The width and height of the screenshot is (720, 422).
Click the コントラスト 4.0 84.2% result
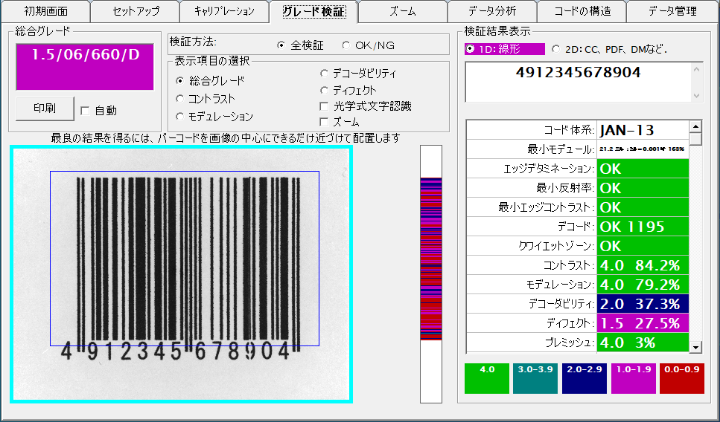coord(643,265)
